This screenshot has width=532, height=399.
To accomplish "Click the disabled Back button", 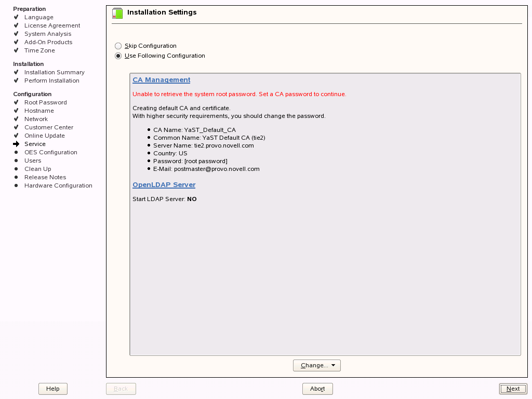I will point(121,389).
